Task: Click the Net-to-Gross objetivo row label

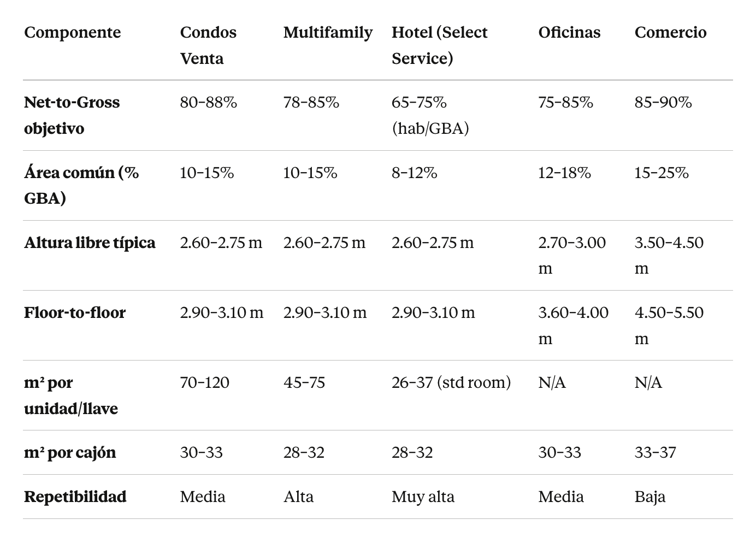Action: 72,115
